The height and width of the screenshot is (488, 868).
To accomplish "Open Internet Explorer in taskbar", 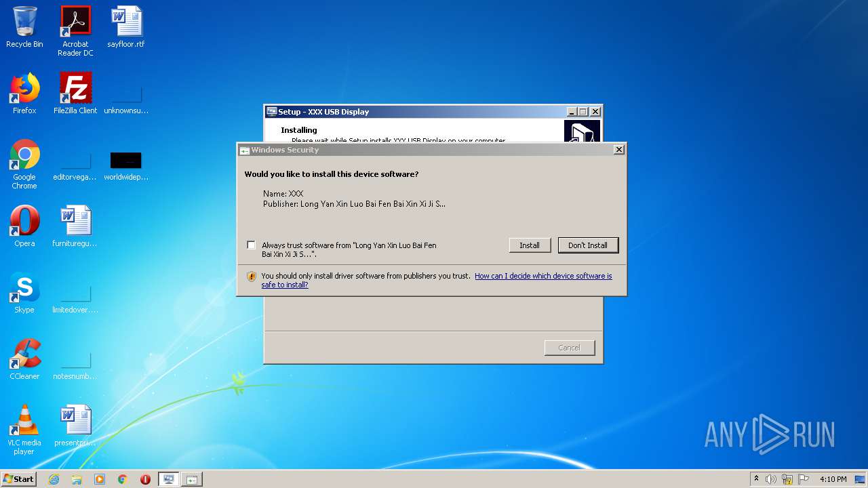I will click(54, 479).
